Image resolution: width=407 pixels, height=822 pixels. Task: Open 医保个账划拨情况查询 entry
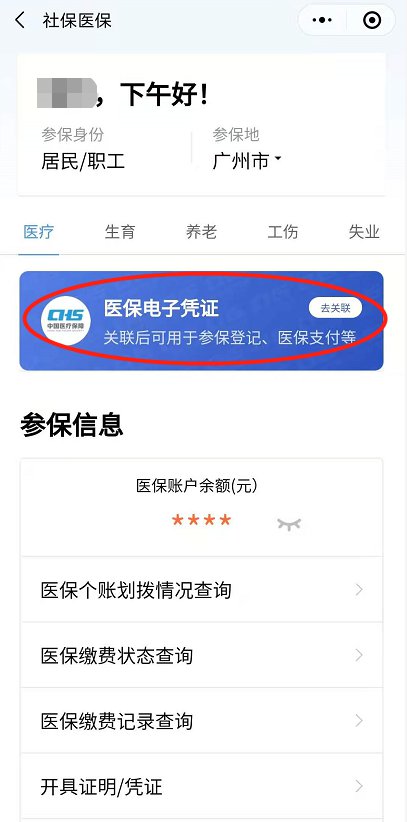[201, 590]
